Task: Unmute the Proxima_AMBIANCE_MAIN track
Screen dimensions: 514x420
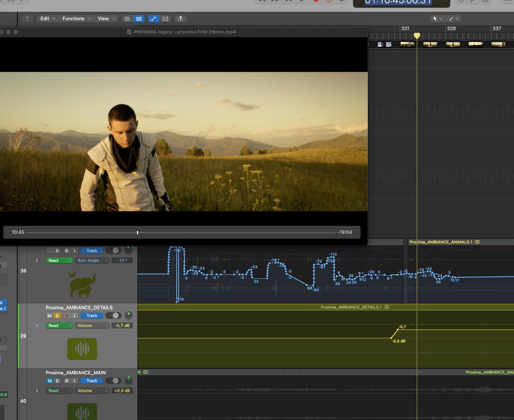Action: (50, 381)
